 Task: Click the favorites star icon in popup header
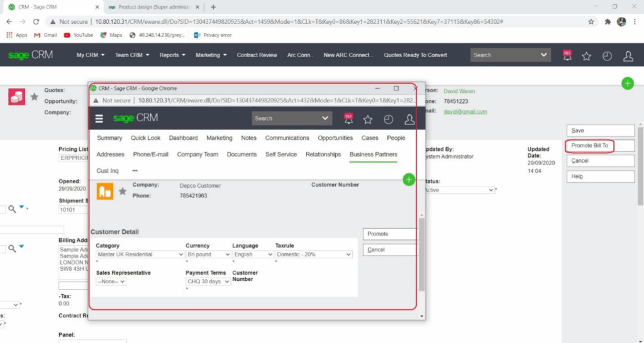click(368, 119)
